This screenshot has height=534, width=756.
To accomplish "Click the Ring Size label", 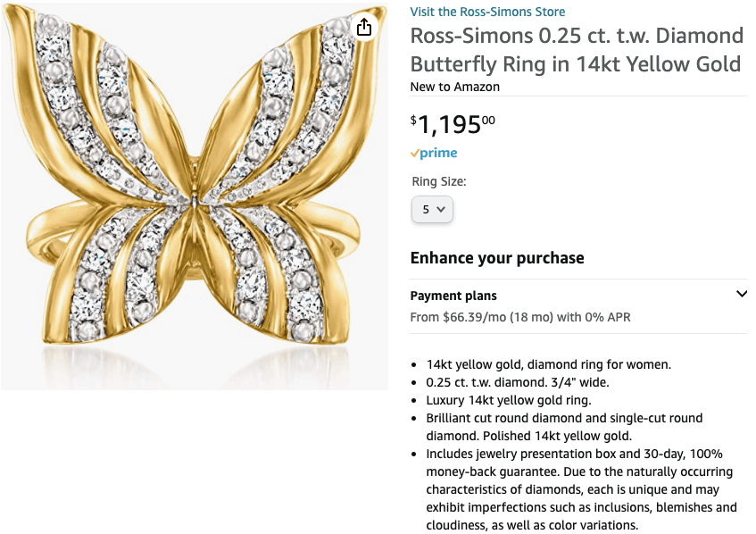I will [x=438, y=181].
